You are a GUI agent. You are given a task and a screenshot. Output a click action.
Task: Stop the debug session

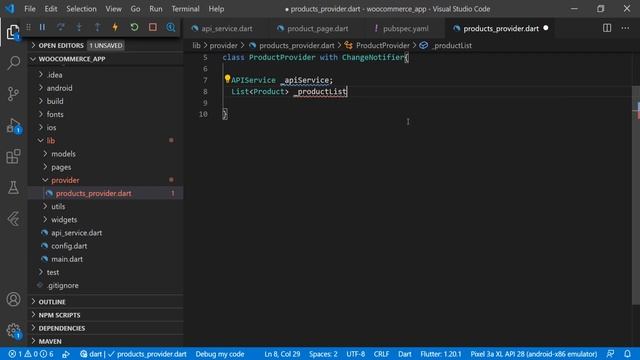pos(153,27)
